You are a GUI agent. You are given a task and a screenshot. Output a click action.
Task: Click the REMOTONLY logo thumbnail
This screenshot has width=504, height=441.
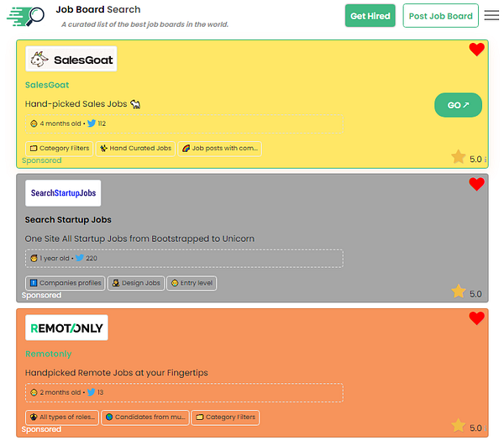(66, 328)
